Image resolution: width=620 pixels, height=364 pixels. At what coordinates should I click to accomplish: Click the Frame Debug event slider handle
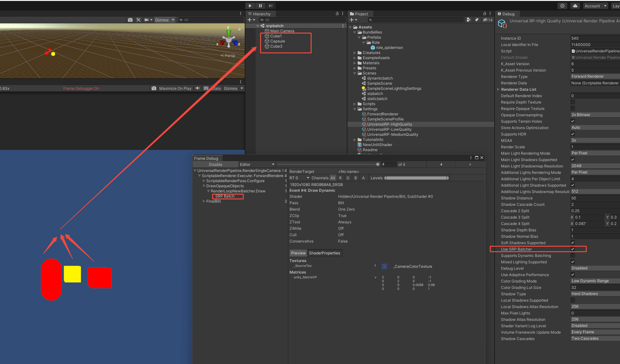coord(378,165)
